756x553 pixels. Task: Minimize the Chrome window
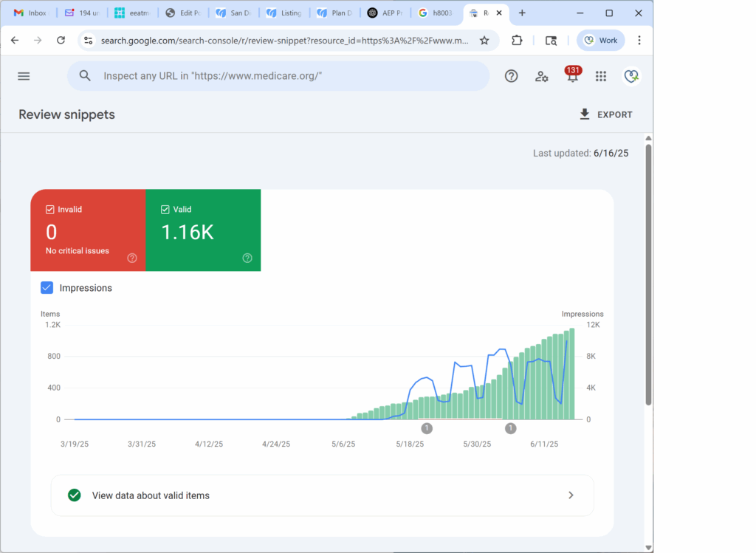coord(580,13)
